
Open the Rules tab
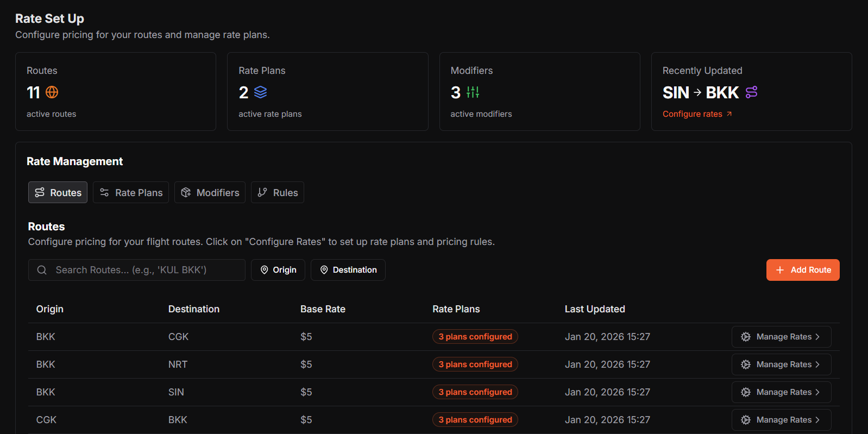coord(278,192)
